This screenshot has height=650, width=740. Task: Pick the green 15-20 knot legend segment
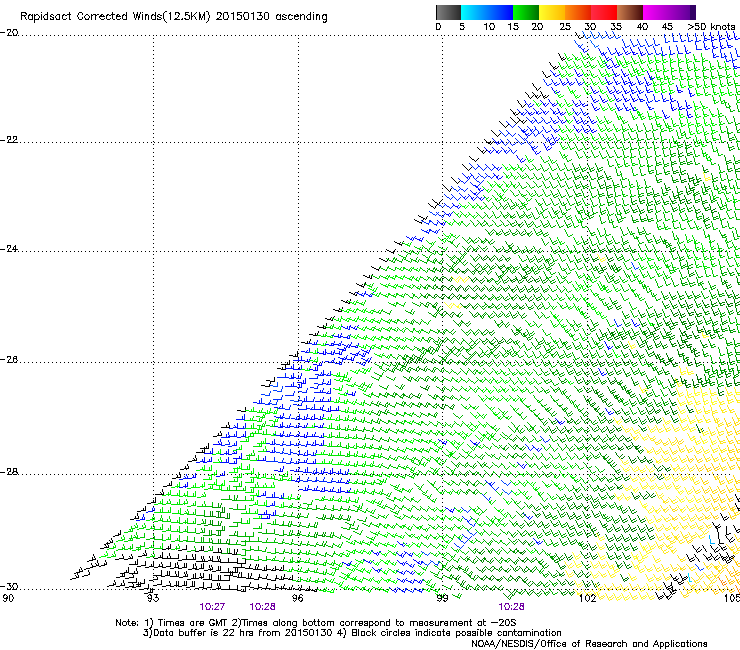[x=526, y=12]
